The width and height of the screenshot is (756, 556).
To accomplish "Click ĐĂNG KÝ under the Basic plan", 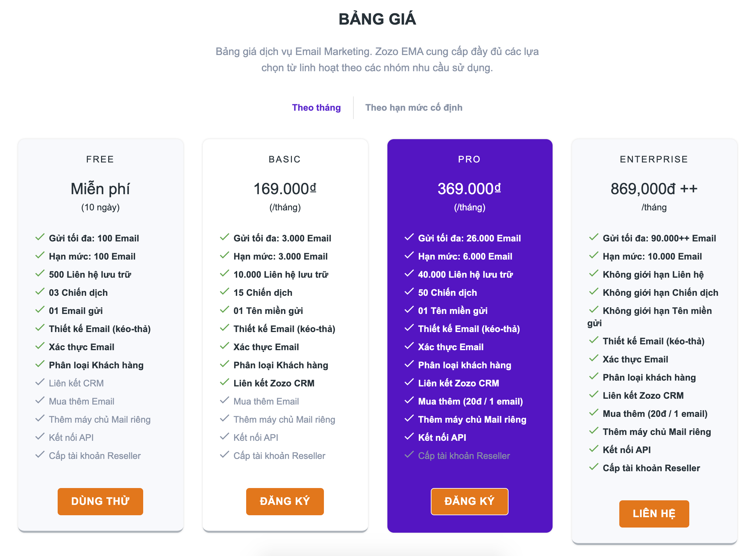I will pyautogui.click(x=285, y=501).
